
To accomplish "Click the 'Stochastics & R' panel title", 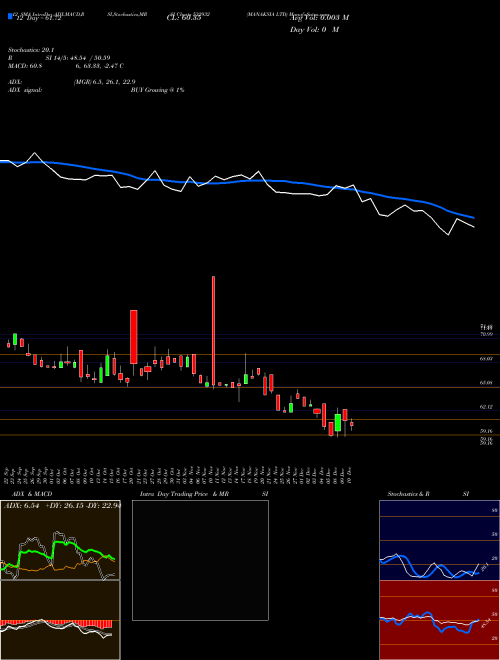I will pos(408,494).
